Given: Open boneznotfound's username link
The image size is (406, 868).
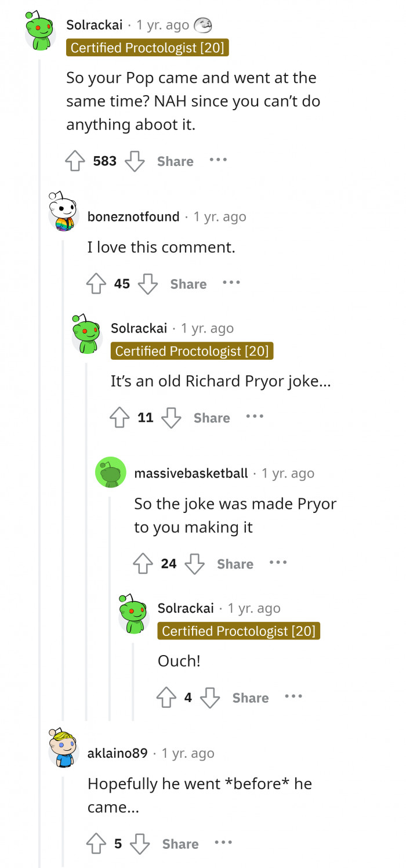Looking at the screenshot, I should pyautogui.click(x=133, y=217).
